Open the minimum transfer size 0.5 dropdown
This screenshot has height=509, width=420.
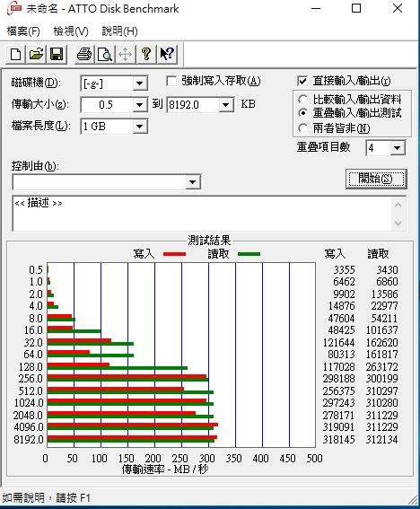(140, 105)
